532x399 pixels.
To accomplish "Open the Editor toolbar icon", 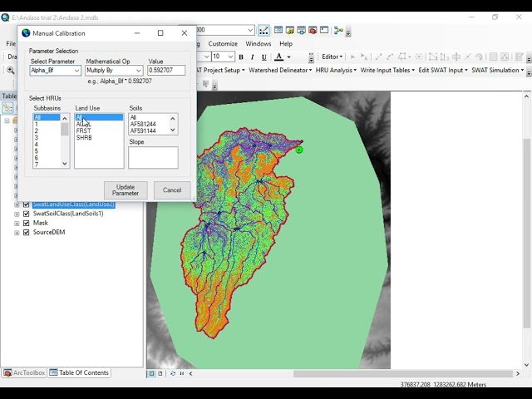I will (264, 31).
